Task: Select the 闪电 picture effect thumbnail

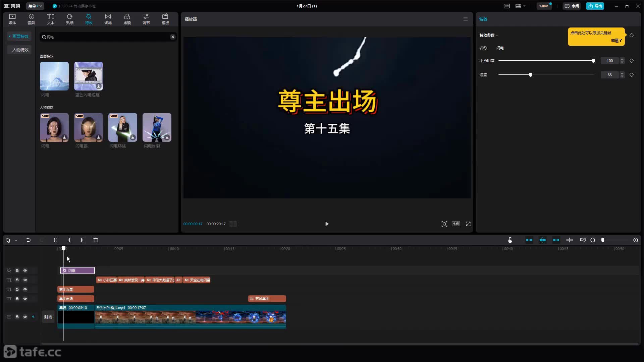Action: pyautogui.click(x=54, y=76)
